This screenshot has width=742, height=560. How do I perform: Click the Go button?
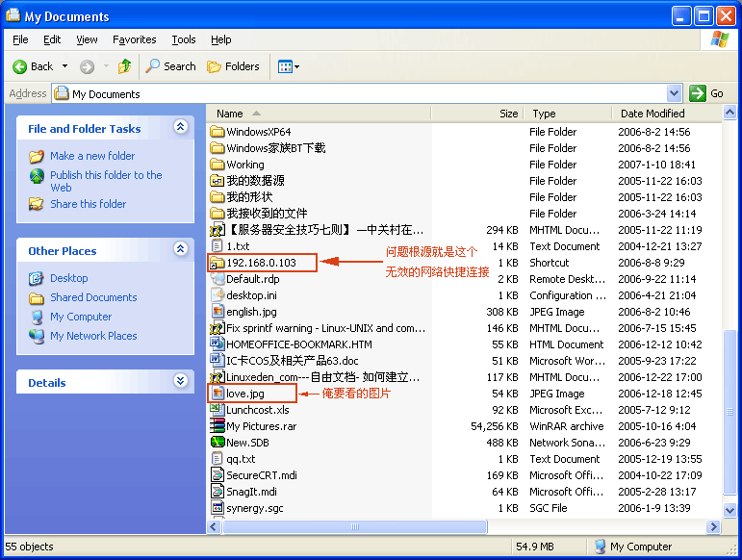pyautogui.click(x=707, y=93)
